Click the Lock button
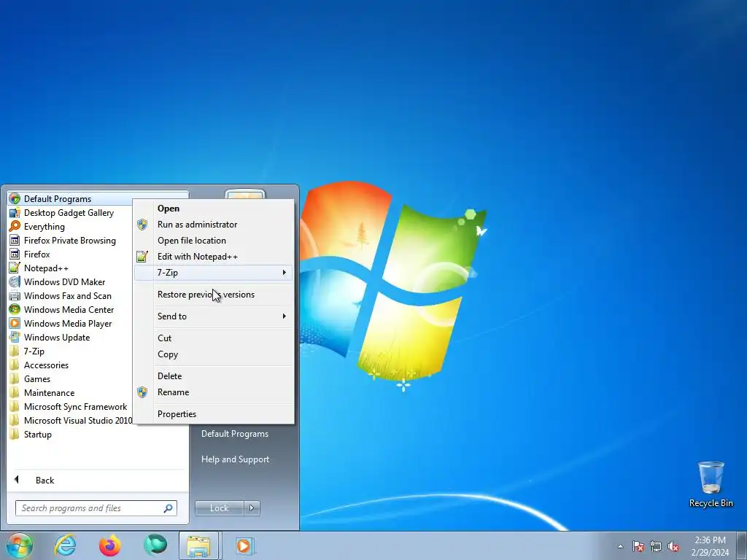 (x=220, y=508)
